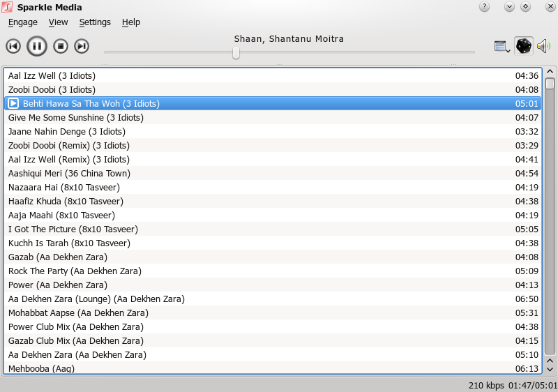The width and height of the screenshot is (558, 392).
Task: Click the 03:29 duration value
Action: (527, 146)
